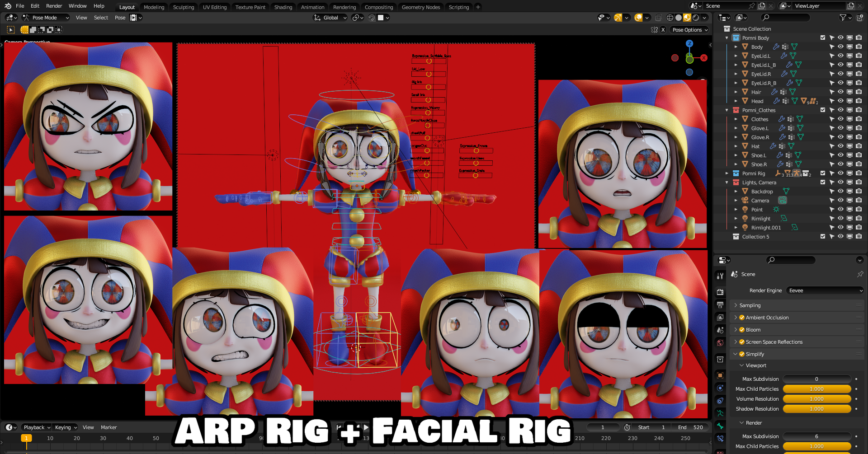Image resolution: width=868 pixels, height=454 pixels.
Task: Open Render Engine Eevee dropdown
Action: click(x=825, y=290)
